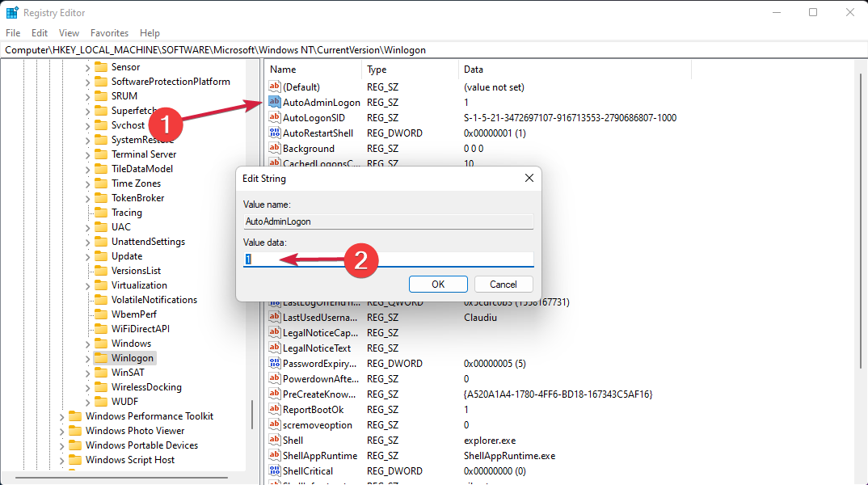Click the LastUsedUserna... value icon
The height and width of the screenshot is (485, 868).
pyautogui.click(x=275, y=317)
